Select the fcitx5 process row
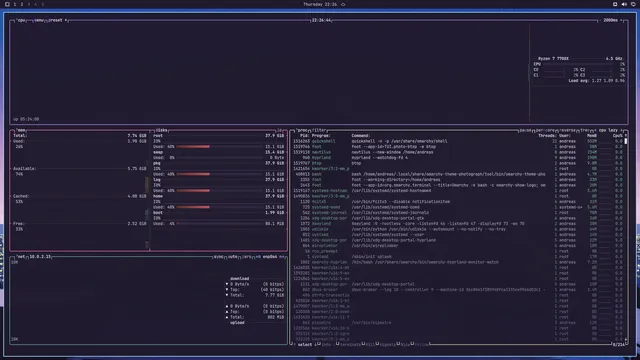Image resolution: width=640 pixels, height=360 pixels. pyautogui.click(x=458, y=202)
